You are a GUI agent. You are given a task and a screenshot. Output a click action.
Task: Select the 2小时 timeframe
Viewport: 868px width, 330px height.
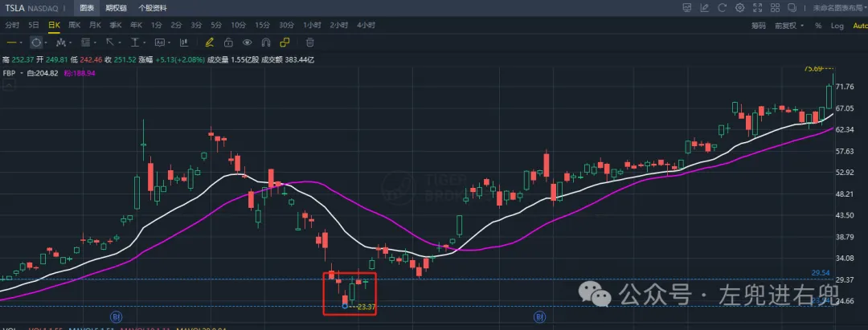pyautogui.click(x=339, y=26)
